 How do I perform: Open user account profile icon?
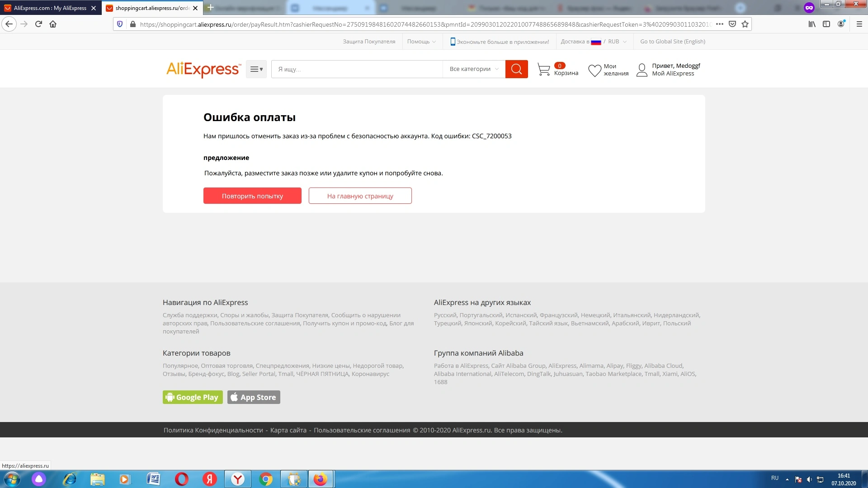(642, 70)
